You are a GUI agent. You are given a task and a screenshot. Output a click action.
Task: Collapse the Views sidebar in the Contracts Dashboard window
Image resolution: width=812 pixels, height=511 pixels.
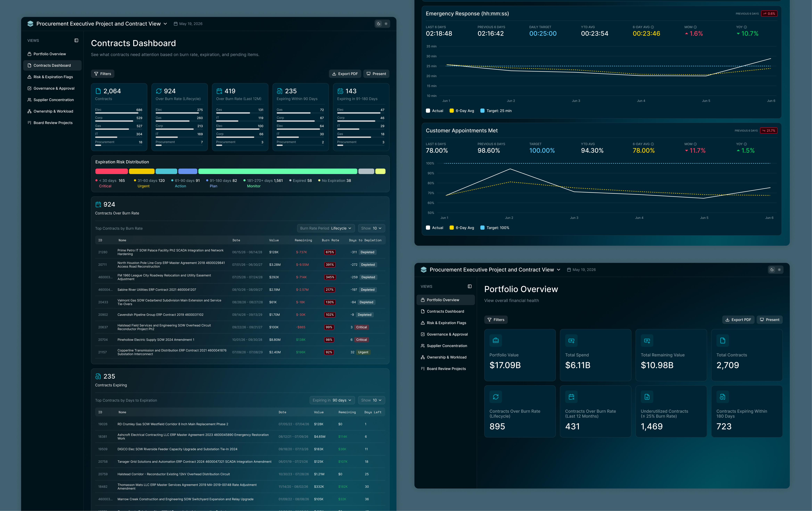click(x=76, y=40)
